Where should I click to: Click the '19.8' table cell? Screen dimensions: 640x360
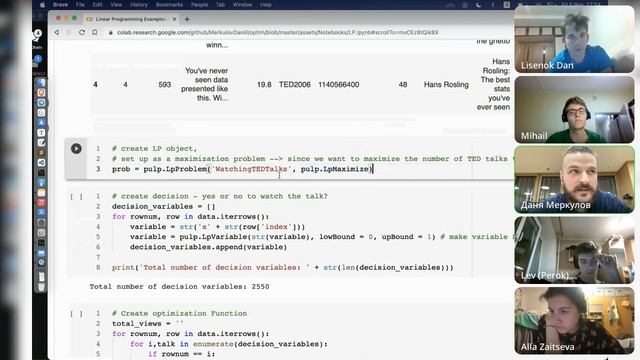[x=264, y=84]
